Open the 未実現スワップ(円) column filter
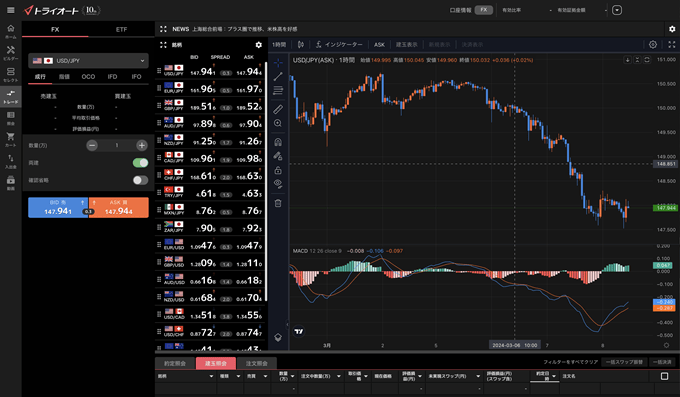 pos(478,376)
